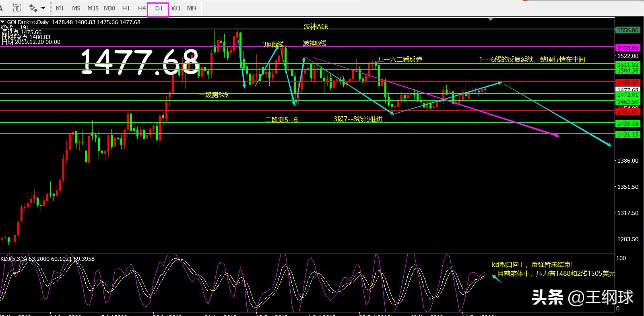Choose the W1 weekly timeframe
Screen dimensions: 644x316
(x=176, y=8)
